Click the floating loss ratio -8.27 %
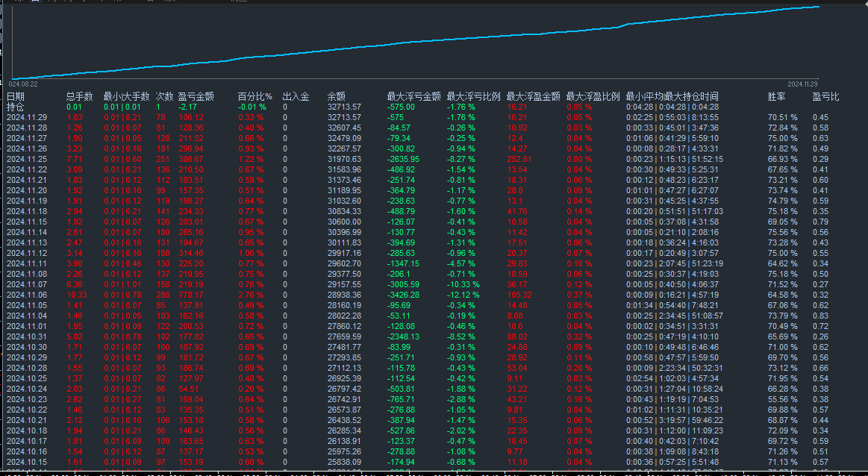The image size is (868, 476). (x=461, y=159)
